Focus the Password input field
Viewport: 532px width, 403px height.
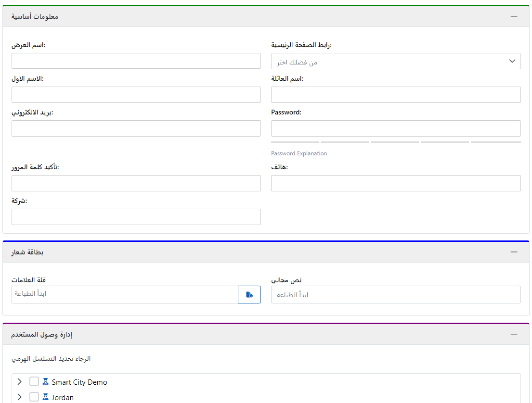point(396,128)
